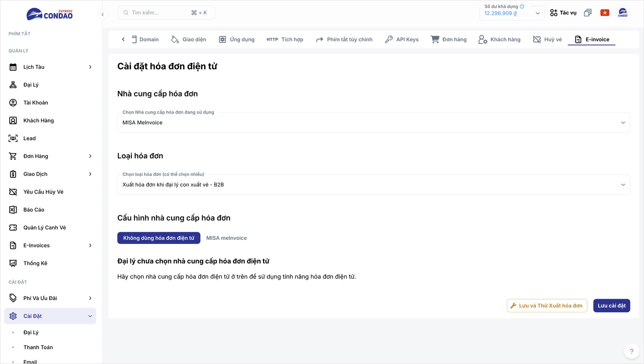This screenshot has height=364, width=644.
Task: Click the balance info icon
Action: click(x=522, y=7)
